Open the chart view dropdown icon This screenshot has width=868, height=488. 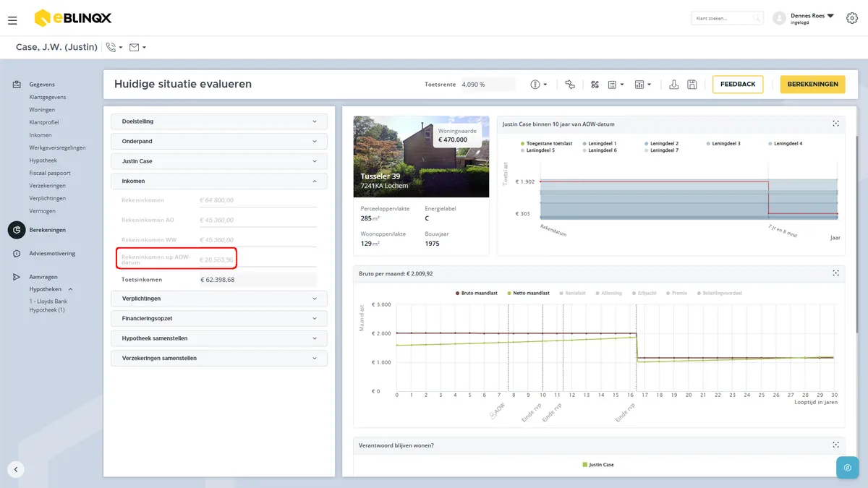click(642, 85)
